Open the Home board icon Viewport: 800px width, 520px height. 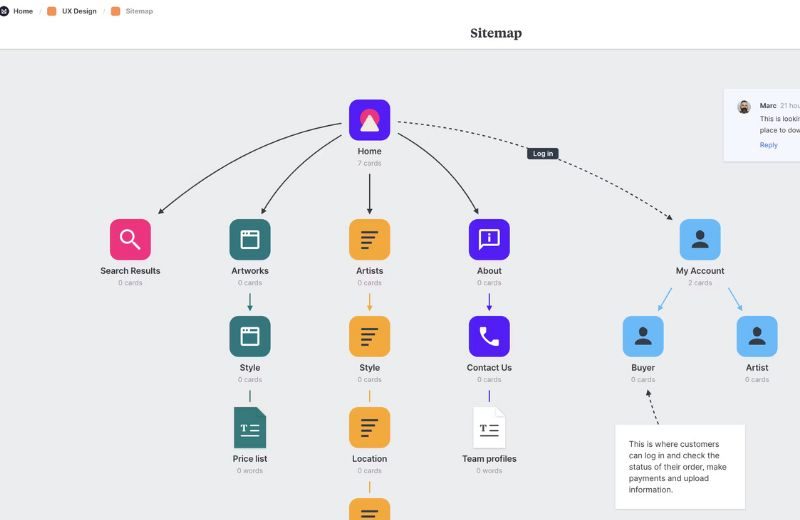pyautogui.click(x=369, y=120)
